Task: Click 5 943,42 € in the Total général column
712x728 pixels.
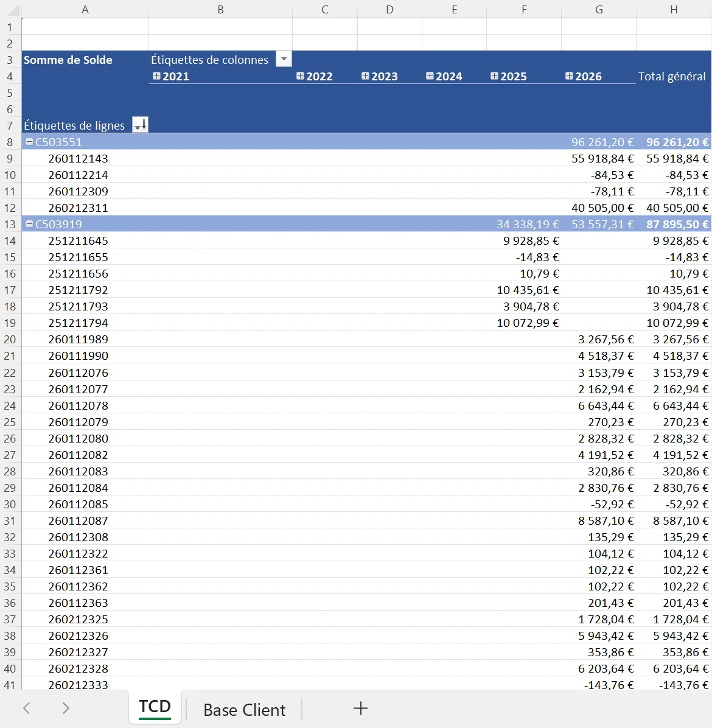Action: coord(680,635)
